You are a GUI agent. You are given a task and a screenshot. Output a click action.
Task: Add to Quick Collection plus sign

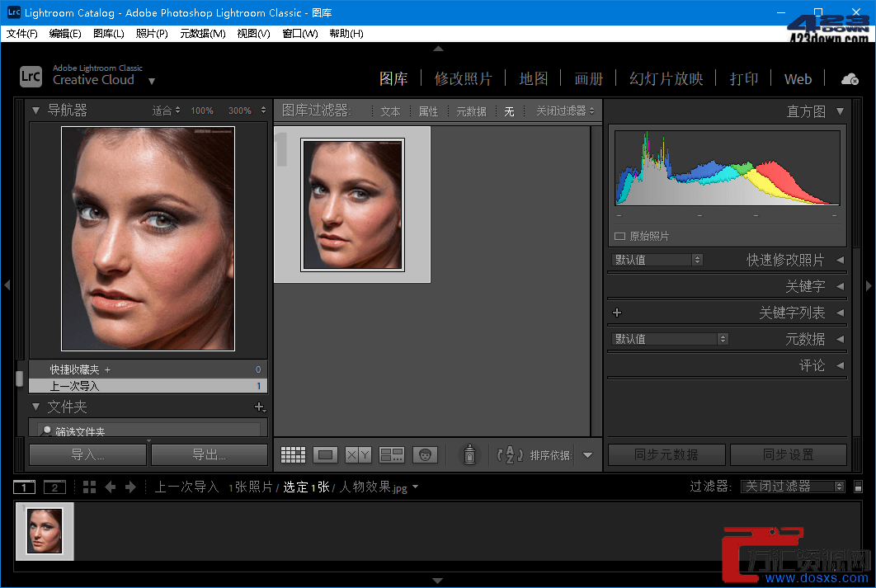click(x=107, y=369)
